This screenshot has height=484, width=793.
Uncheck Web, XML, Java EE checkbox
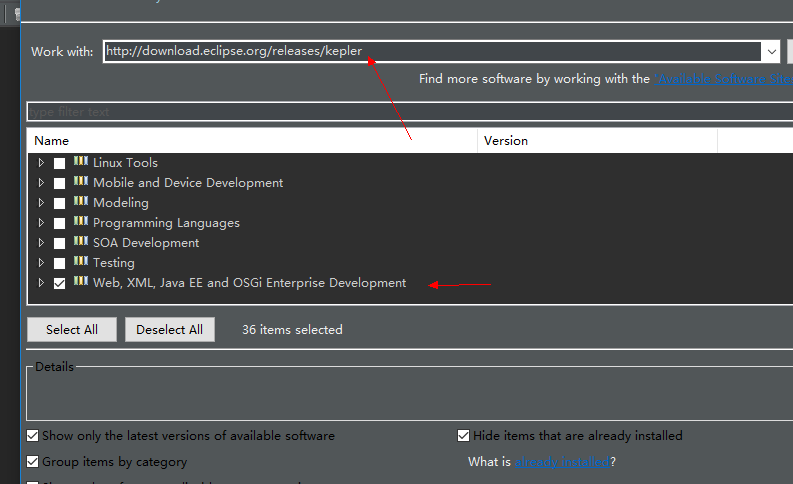(60, 283)
